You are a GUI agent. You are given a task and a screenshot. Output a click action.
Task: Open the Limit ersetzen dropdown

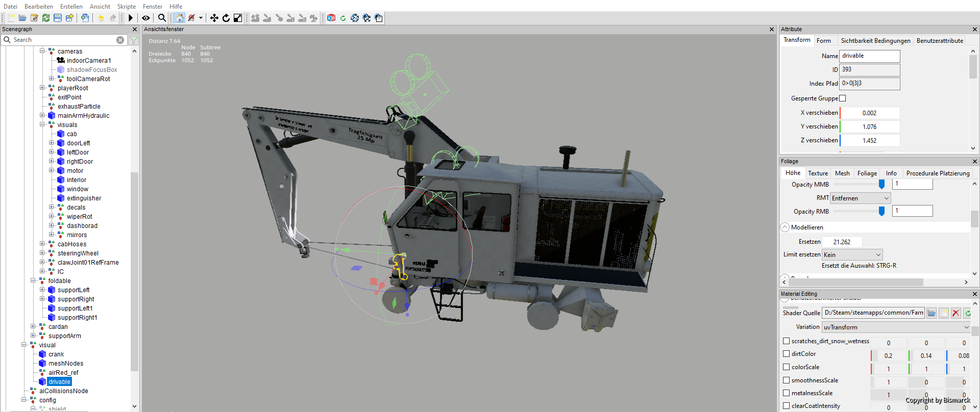coord(852,255)
